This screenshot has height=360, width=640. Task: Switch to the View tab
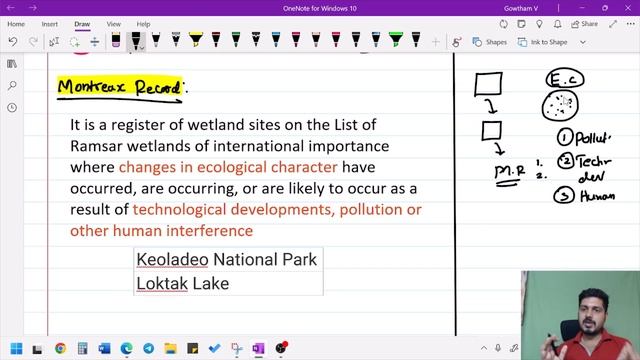click(x=113, y=24)
